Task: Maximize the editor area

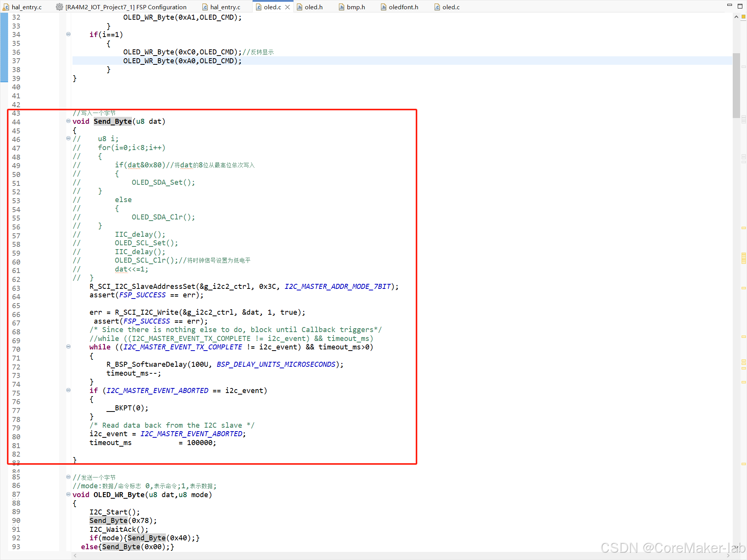Action: coord(740,6)
